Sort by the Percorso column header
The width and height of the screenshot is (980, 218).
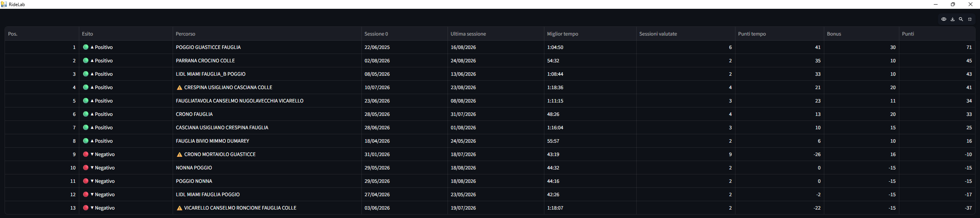coord(267,34)
